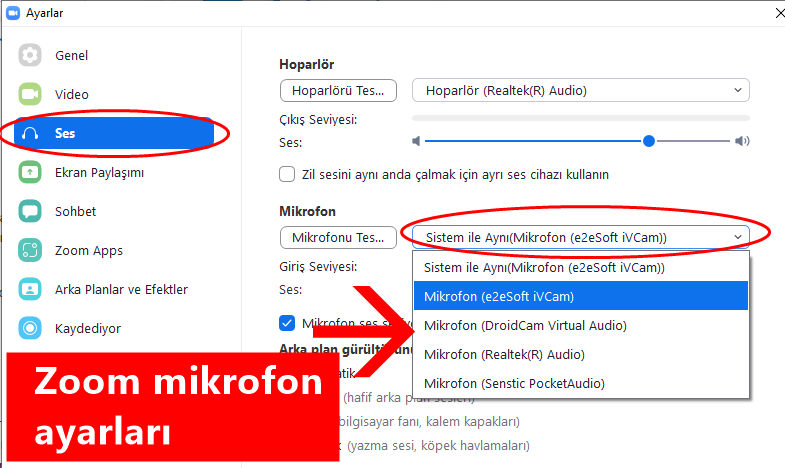
Task: Select Mikrofon (Realtek(R) Audio) option
Action: (x=581, y=354)
